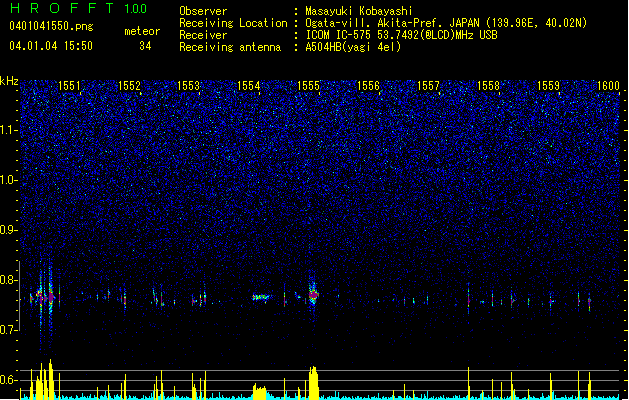
Task: Click the 0.9 kHz frequency label
Action: pyautogui.click(x=9, y=230)
